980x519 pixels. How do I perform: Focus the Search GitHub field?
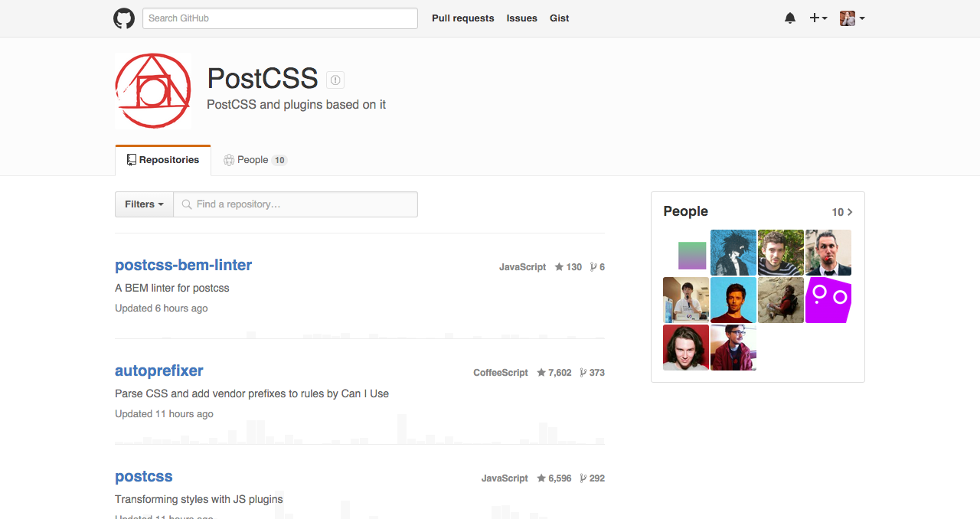pyautogui.click(x=280, y=18)
